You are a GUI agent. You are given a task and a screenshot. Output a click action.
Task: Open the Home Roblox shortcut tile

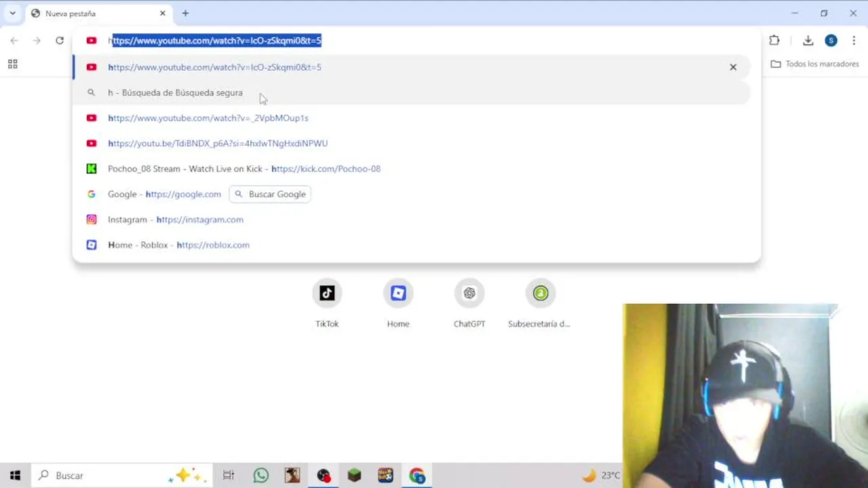pyautogui.click(x=398, y=304)
